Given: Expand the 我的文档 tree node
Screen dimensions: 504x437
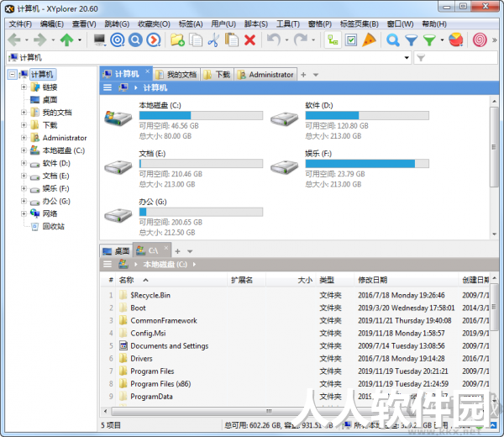Looking at the screenshot, I should coord(24,113).
